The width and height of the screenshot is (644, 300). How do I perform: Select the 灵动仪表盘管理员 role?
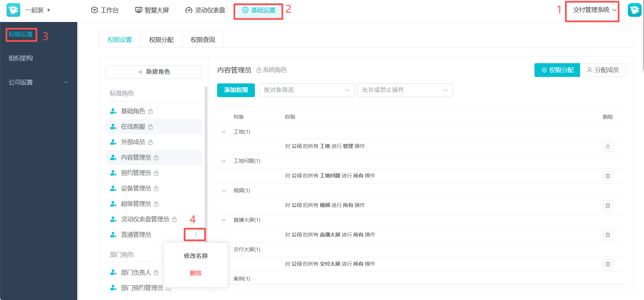click(x=154, y=219)
